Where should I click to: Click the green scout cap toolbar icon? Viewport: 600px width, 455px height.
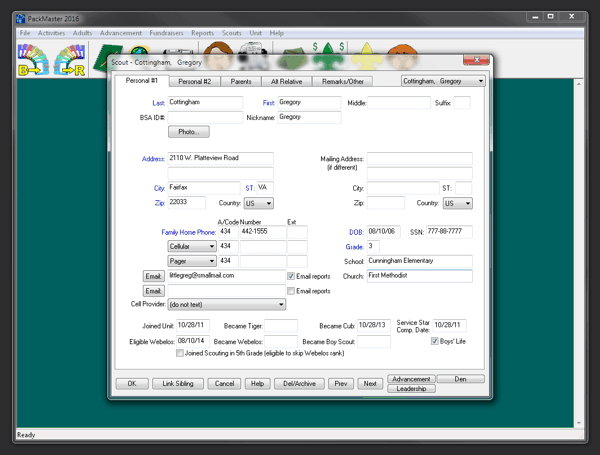(292, 58)
